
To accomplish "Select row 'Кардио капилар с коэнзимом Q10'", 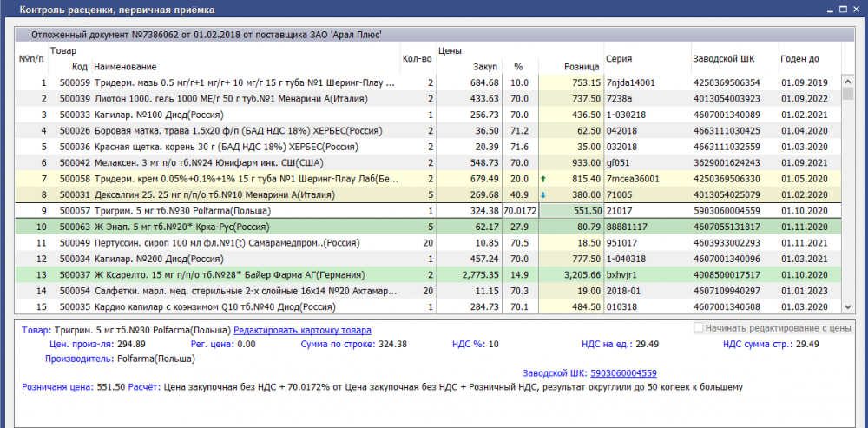I will (x=429, y=306).
